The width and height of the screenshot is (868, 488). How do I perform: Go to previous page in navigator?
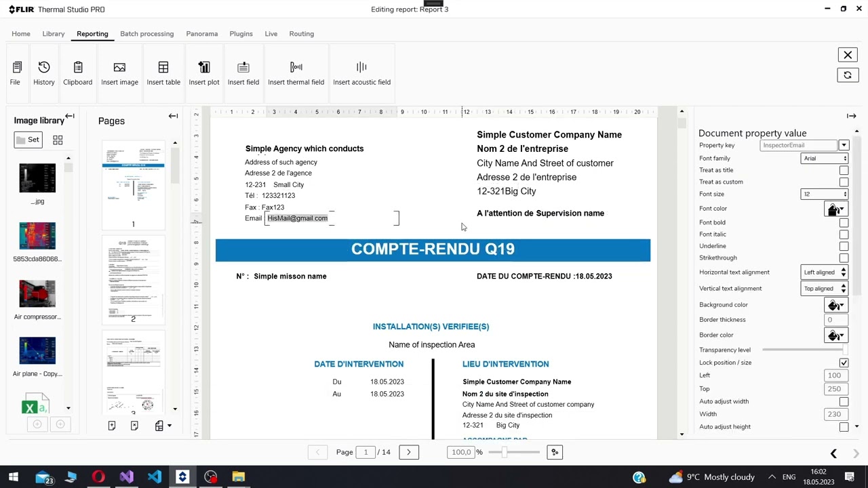tap(317, 452)
